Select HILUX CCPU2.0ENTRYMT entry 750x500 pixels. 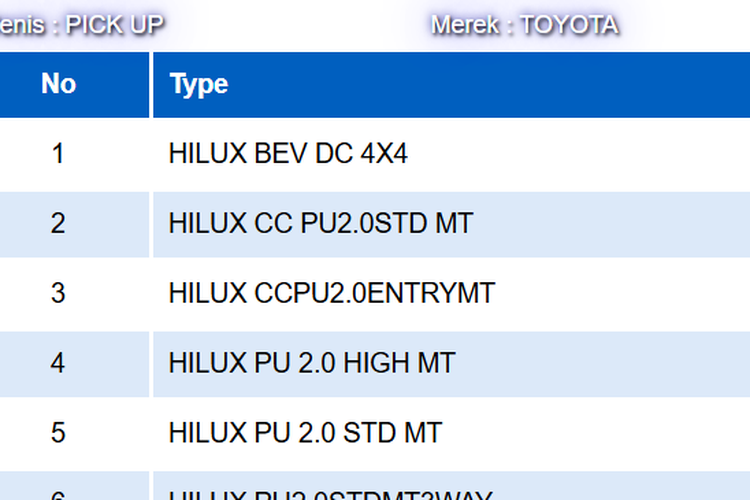click(331, 293)
